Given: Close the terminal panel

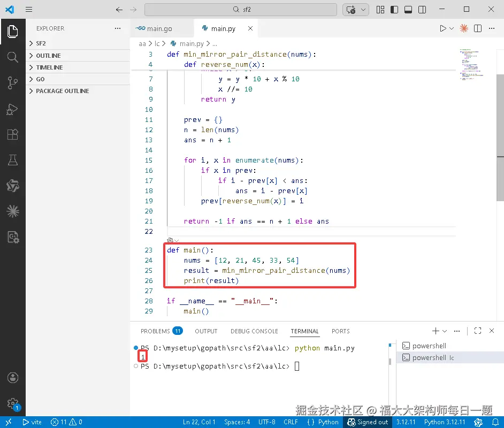Looking at the screenshot, I should pyautogui.click(x=492, y=331).
